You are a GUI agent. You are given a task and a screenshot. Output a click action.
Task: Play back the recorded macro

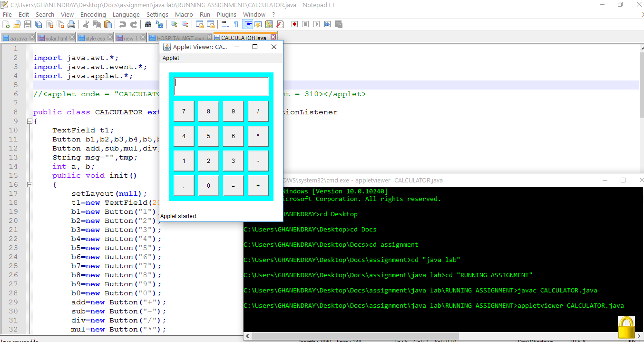317,24
